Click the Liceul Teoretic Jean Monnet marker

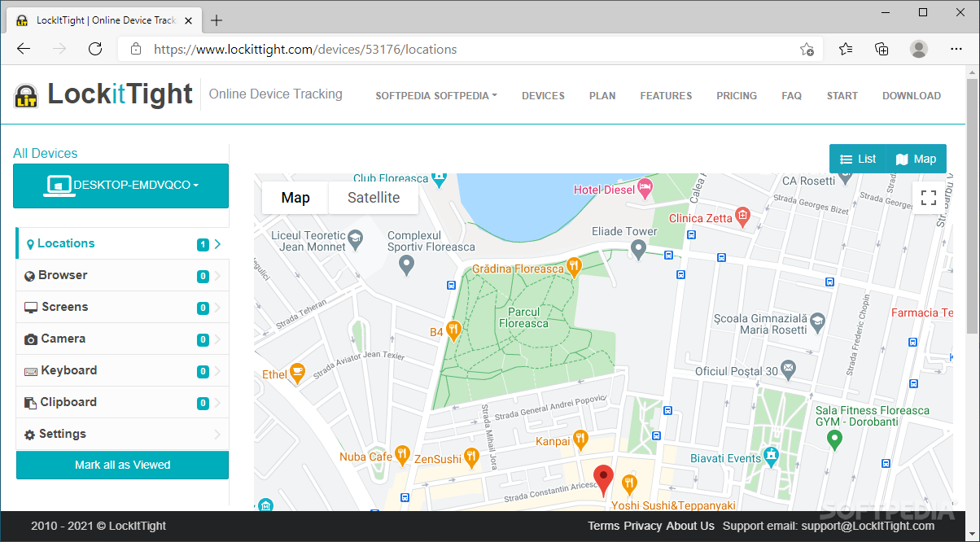(x=356, y=239)
